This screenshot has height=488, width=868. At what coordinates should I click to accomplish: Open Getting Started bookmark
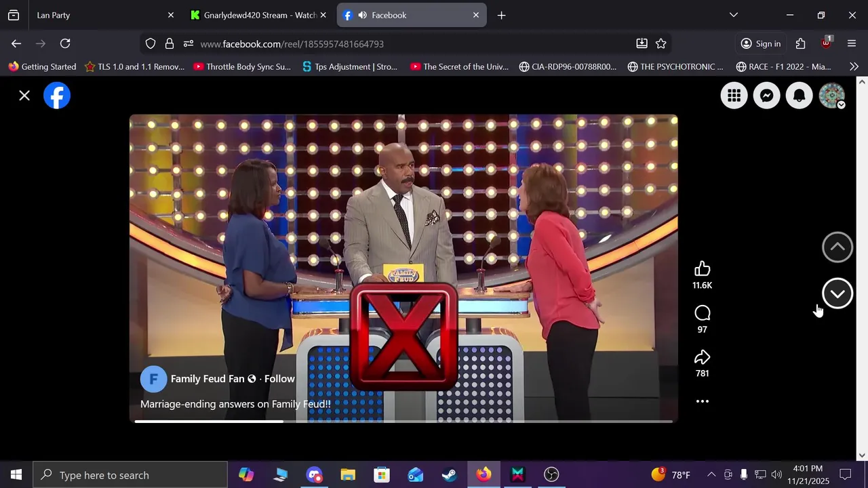42,66
